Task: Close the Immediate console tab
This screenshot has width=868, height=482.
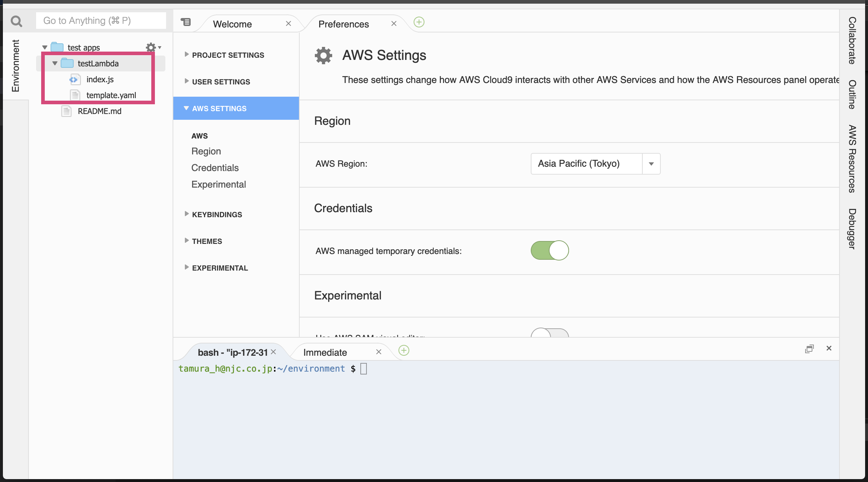Action: (378, 352)
